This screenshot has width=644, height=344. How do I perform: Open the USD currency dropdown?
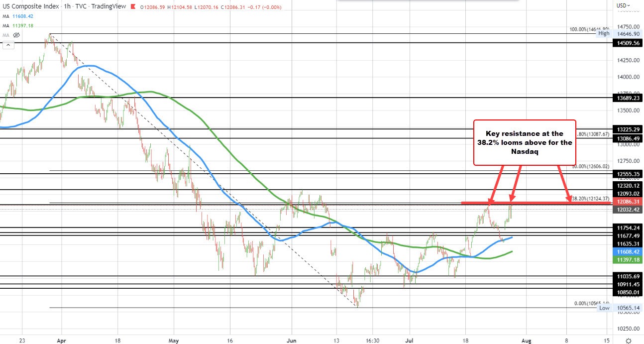(623, 5)
